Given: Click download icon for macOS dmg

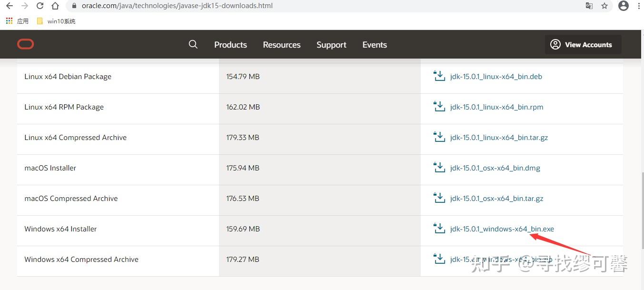Looking at the screenshot, I should coord(439,167).
